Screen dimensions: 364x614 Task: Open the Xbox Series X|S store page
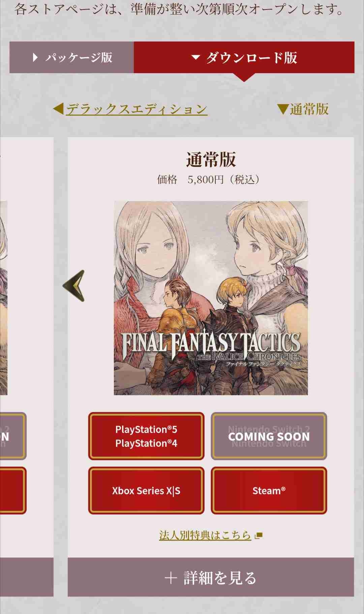pyautogui.click(x=146, y=490)
